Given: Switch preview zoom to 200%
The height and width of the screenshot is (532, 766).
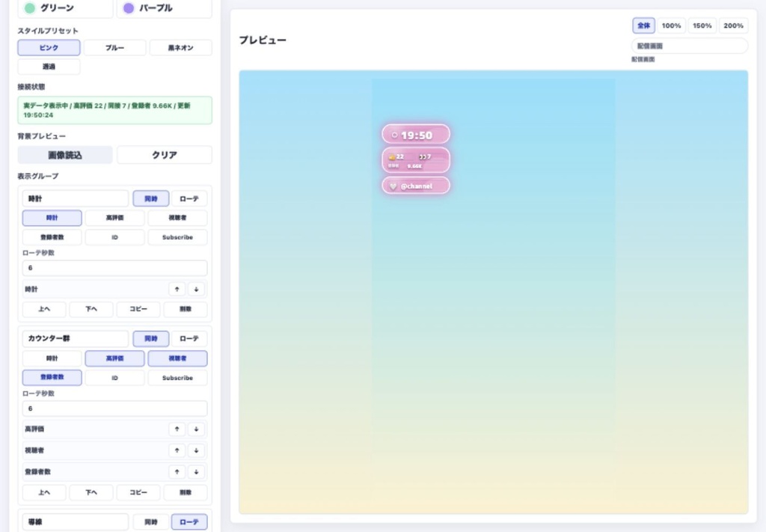Looking at the screenshot, I should pyautogui.click(x=733, y=25).
